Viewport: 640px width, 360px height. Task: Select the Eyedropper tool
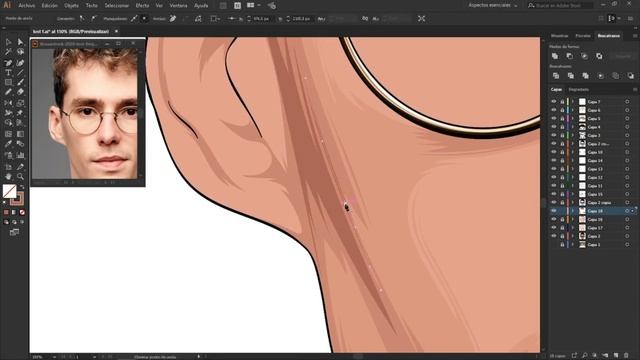8,144
